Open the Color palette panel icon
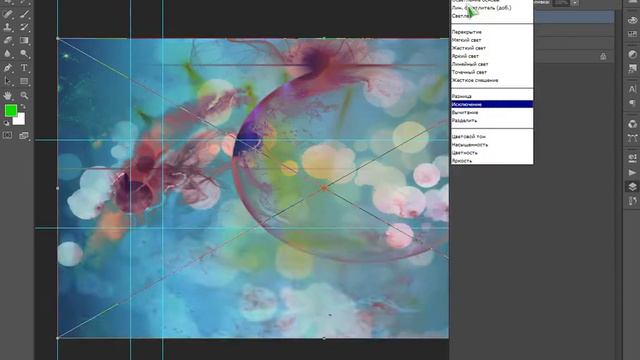640x360 pixels. pyautogui.click(x=632, y=20)
